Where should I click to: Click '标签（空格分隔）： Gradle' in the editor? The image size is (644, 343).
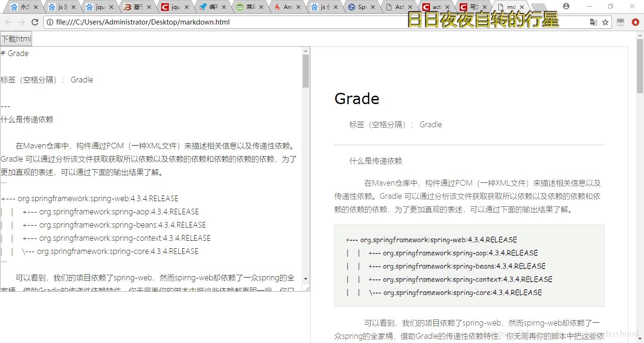47,80
